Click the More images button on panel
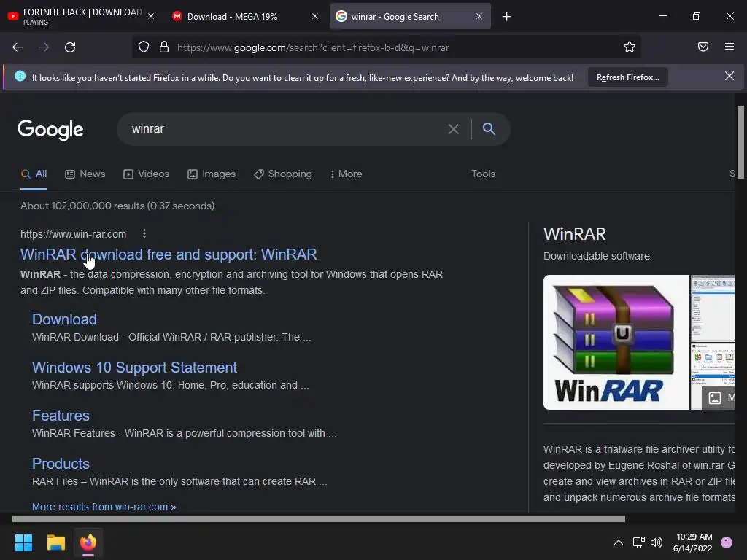 click(719, 398)
